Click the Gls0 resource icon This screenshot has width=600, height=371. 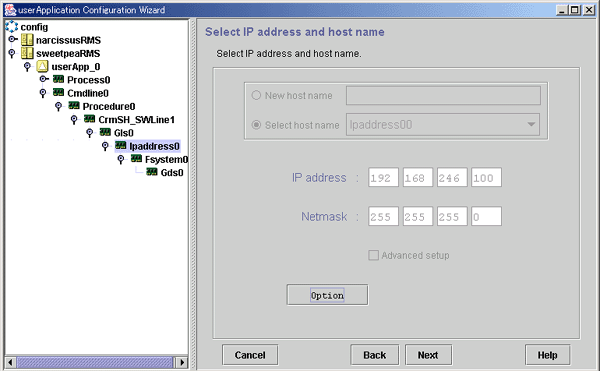click(105, 132)
